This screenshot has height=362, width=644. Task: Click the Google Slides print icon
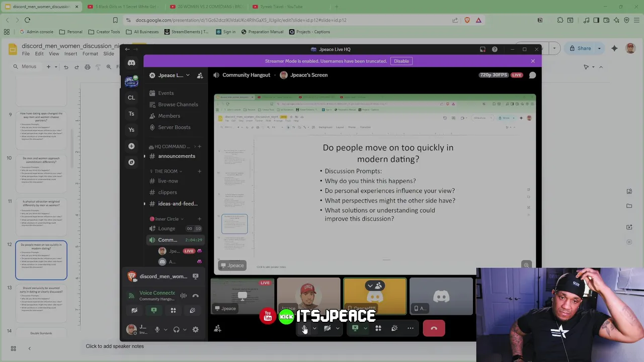coord(88,67)
